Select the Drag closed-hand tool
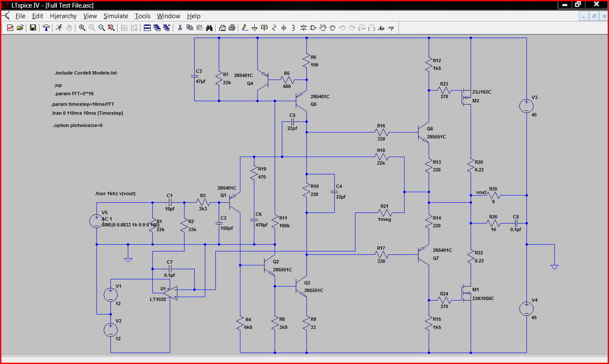Image resolution: width=609 pixels, height=364 pixels. 333,28
